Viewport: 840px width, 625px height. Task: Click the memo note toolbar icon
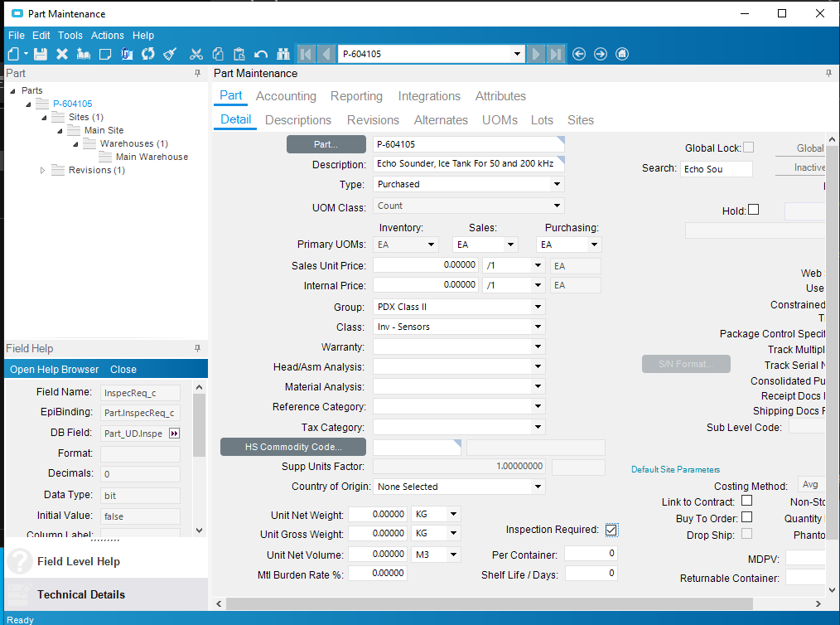[105, 54]
